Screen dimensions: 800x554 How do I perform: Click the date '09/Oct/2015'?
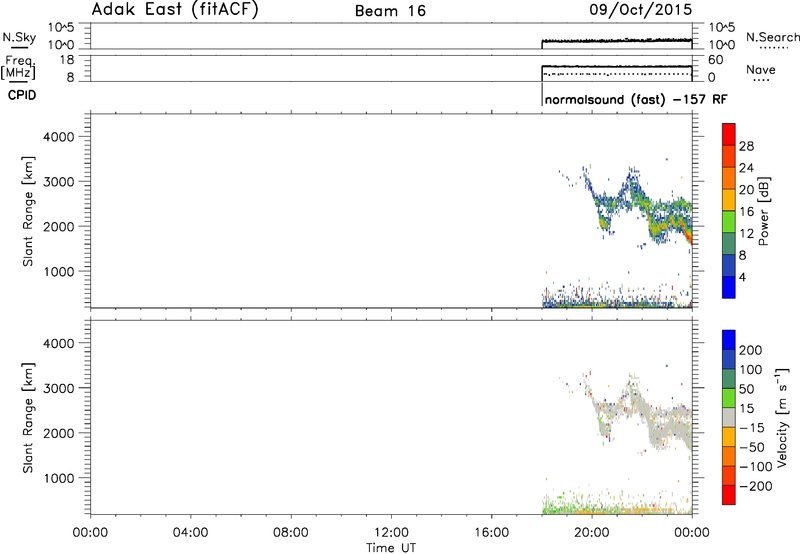pyautogui.click(x=640, y=10)
